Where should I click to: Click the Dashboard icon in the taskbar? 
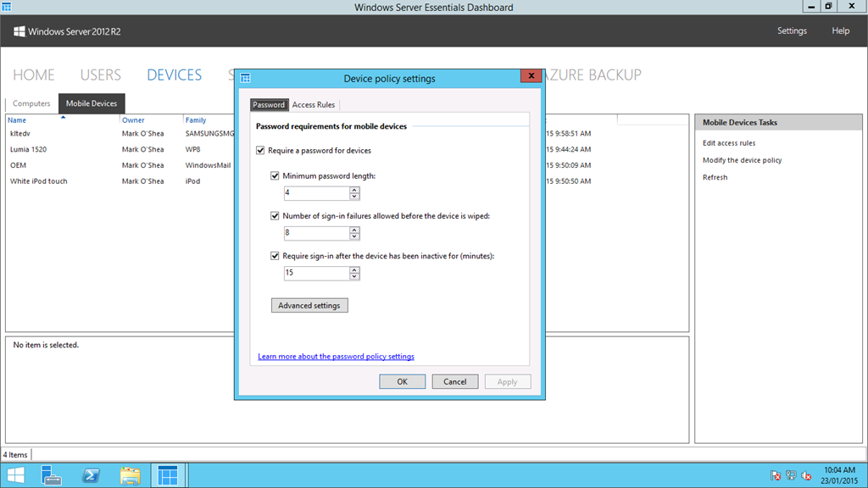point(168,475)
